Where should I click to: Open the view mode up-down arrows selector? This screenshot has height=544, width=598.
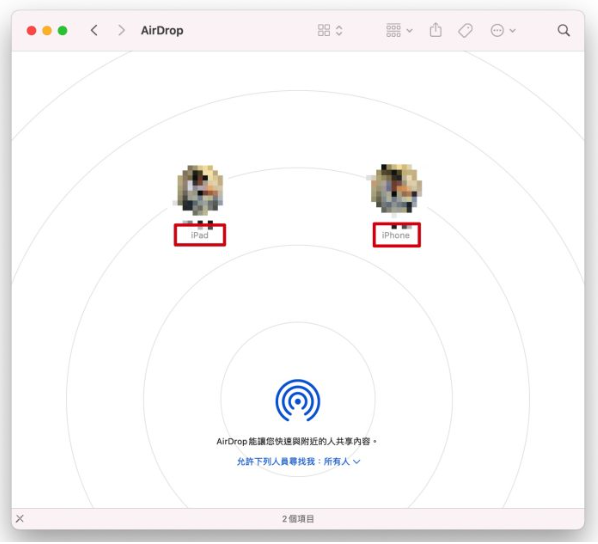click(x=339, y=31)
